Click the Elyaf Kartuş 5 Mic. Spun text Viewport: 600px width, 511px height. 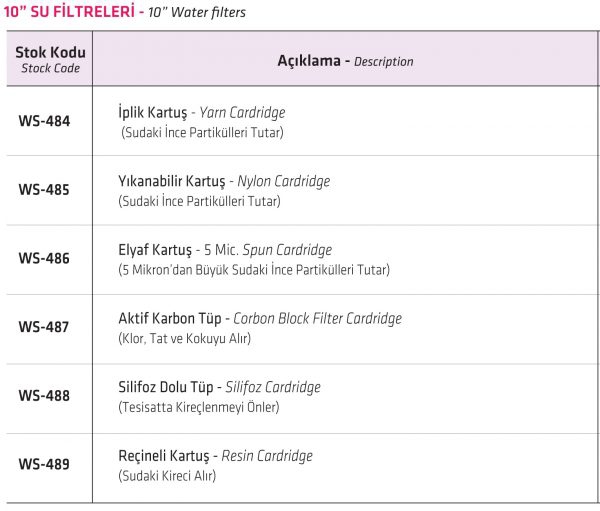(225, 250)
